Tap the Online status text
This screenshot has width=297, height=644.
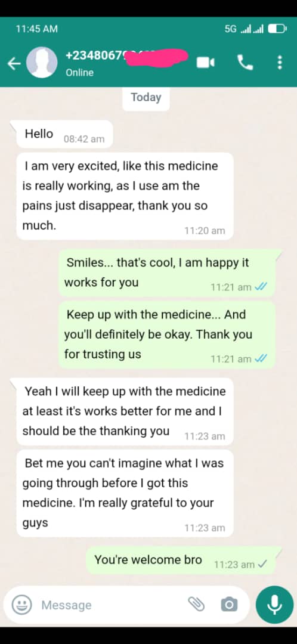tap(80, 73)
